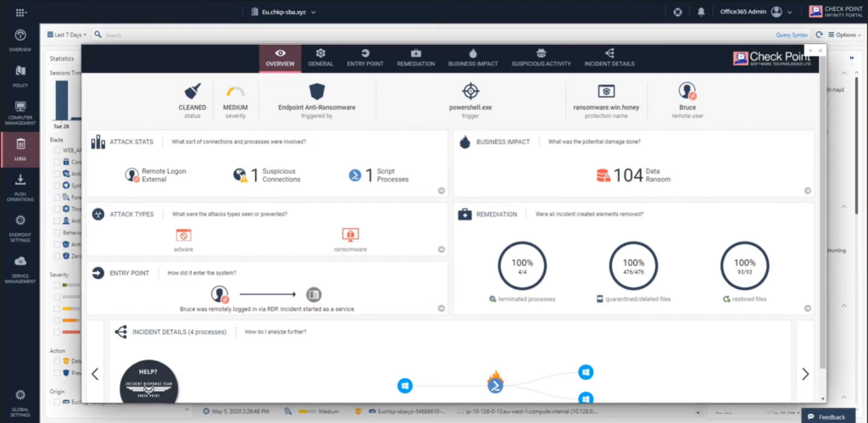This screenshot has width=868, height=423.
Task: Toggle the Syst blade checkbox
Action: point(57,186)
